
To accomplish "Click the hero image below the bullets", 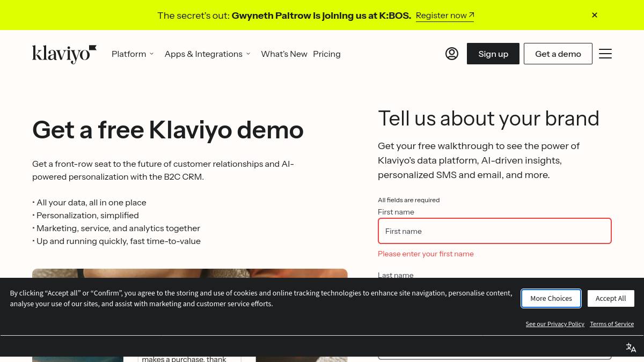I will coord(190,273).
